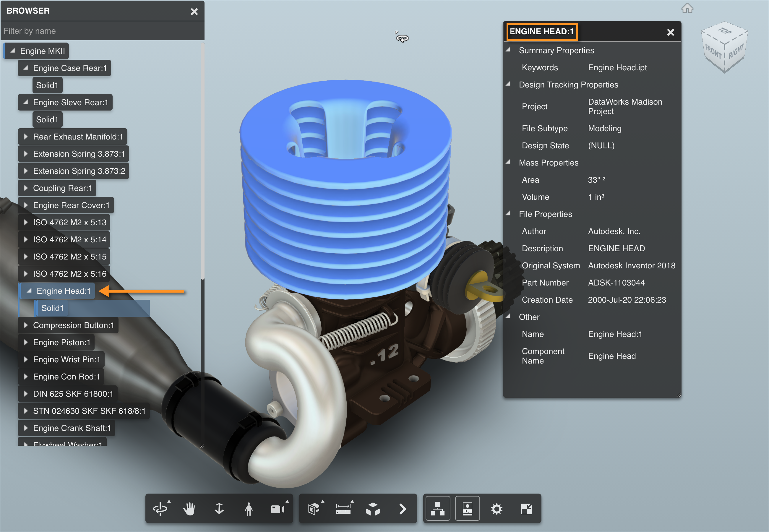
Task: Expand the Engine Case Rear:1 component
Action: coord(23,68)
